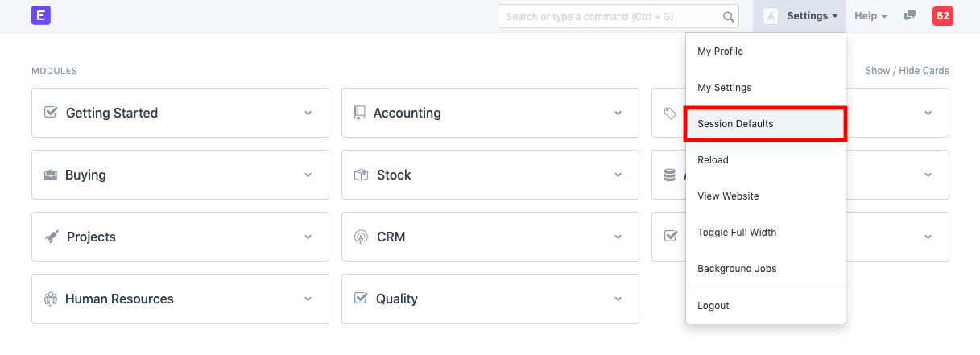The width and height of the screenshot is (980, 355).
Task: Click Logout in Settings menu
Action: [x=713, y=306]
